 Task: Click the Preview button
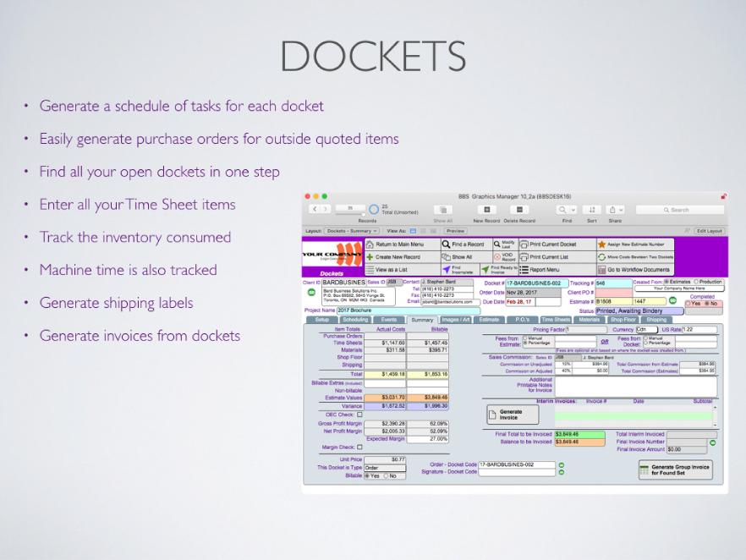pos(455,231)
